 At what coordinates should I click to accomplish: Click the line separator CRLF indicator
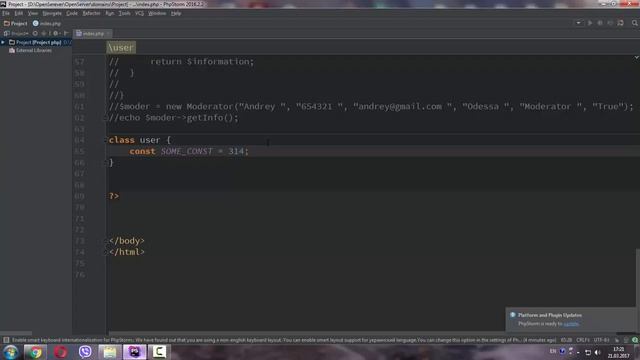pyautogui.click(x=582, y=340)
